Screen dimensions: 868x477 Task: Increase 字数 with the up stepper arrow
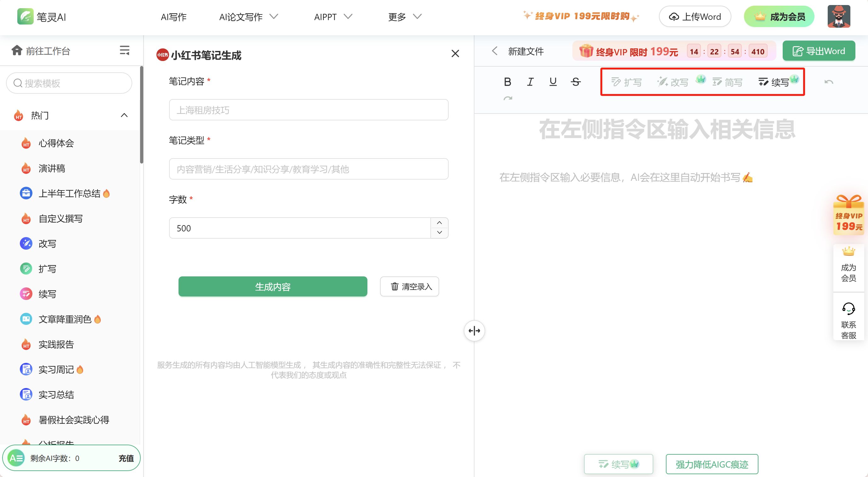[x=440, y=223]
